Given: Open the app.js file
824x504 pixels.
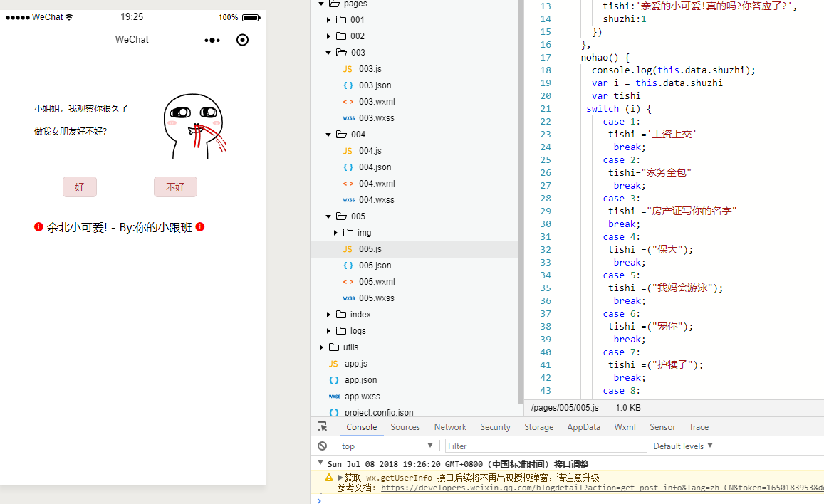Looking at the screenshot, I should click(x=356, y=363).
